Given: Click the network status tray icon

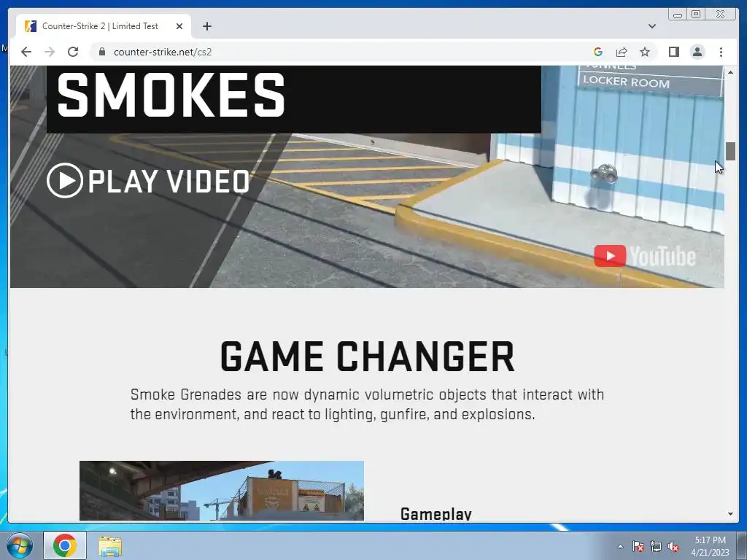Looking at the screenshot, I should pyautogui.click(x=656, y=546).
